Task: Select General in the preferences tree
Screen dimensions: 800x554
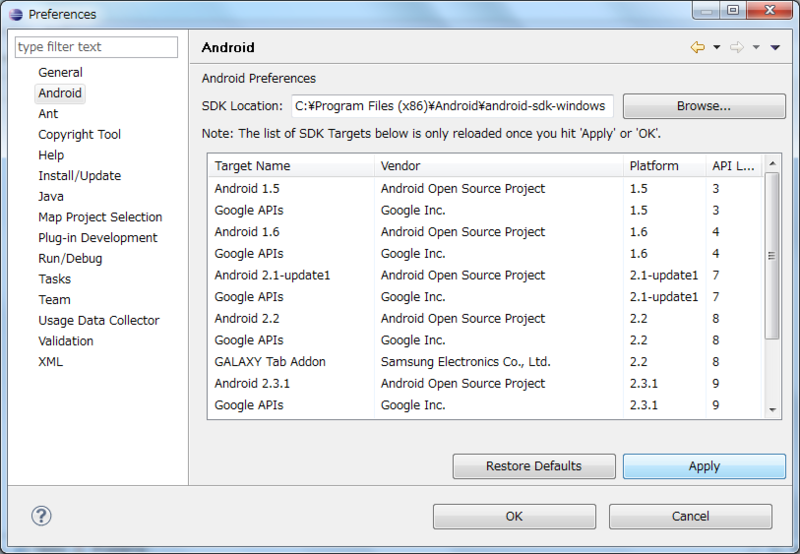Action: (x=60, y=72)
